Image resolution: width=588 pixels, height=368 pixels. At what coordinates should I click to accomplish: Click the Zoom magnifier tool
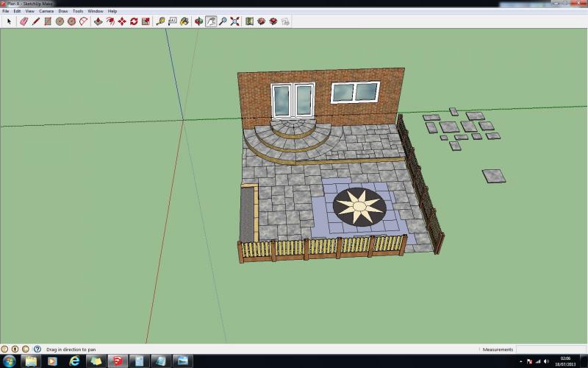(x=223, y=21)
